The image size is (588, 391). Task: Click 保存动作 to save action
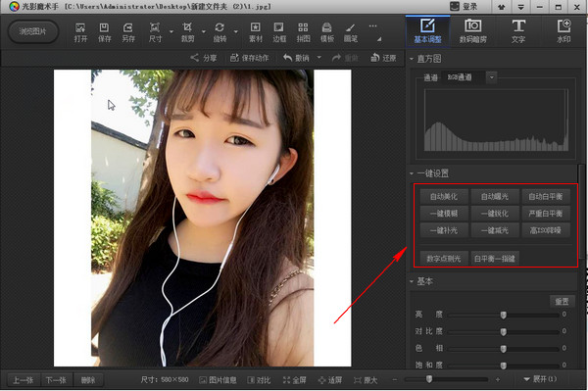click(x=249, y=58)
